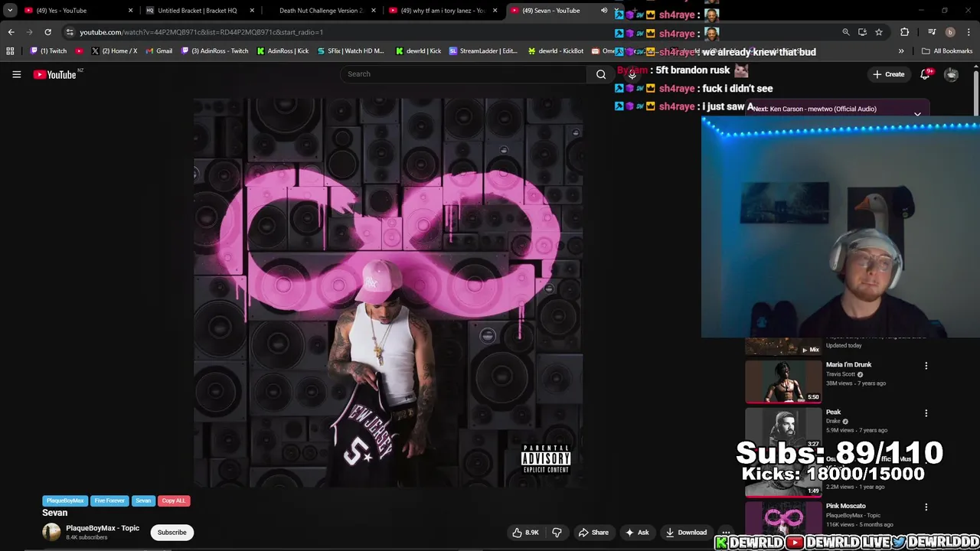Screen dimensions: 980x551
Task: Open the StreamLadder bookmark
Action: pyautogui.click(x=483, y=51)
